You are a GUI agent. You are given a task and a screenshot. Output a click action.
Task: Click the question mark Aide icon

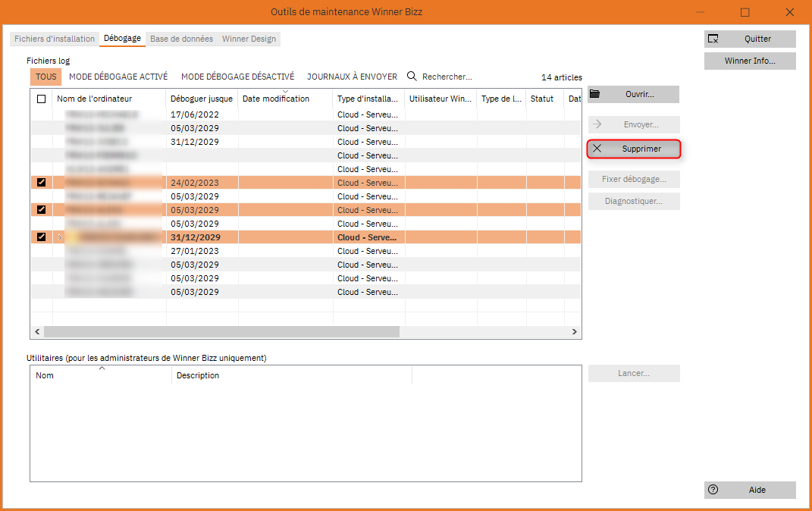coord(713,490)
